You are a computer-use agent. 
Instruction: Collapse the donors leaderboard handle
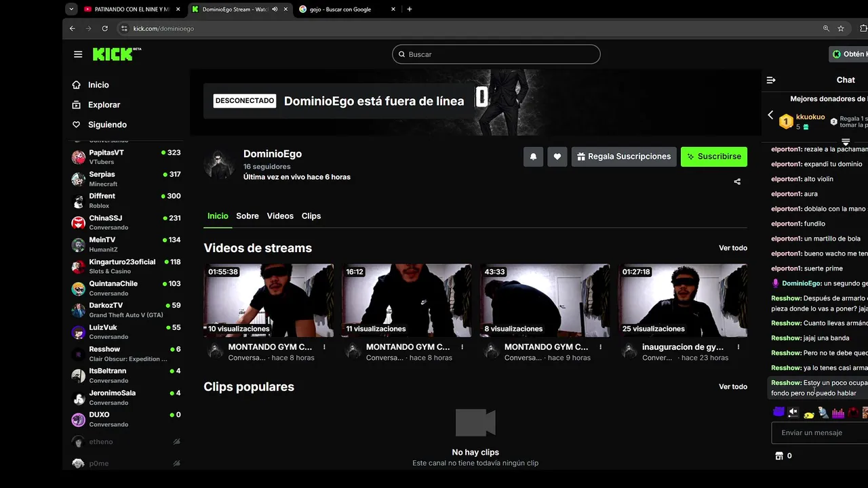[846, 142]
